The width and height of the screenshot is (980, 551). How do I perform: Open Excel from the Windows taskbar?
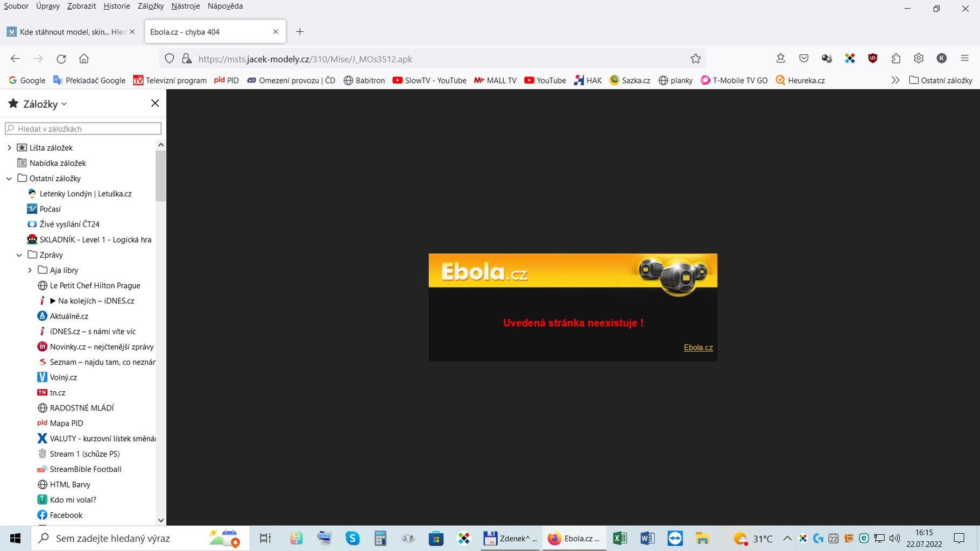[619, 538]
